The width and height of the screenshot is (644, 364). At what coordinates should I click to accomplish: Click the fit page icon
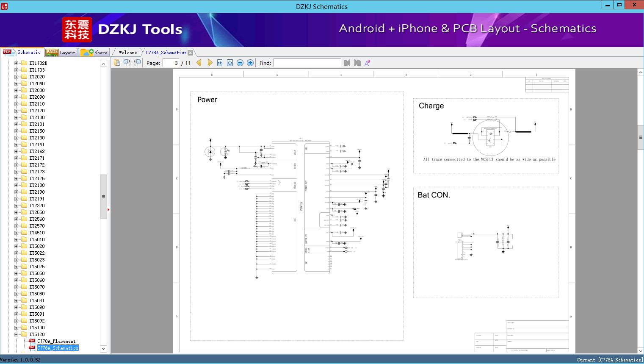230,63
